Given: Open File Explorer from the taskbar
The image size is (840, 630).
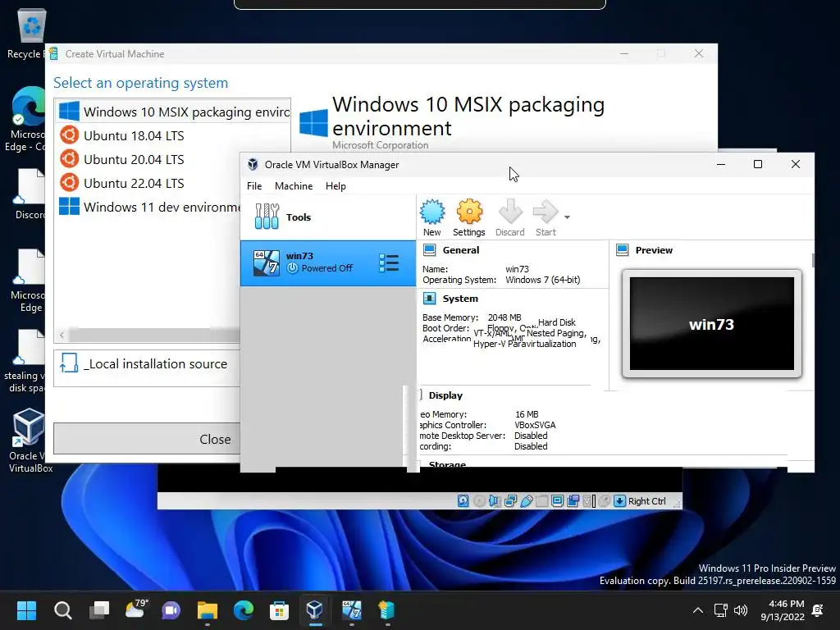Looking at the screenshot, I should 208,610.
